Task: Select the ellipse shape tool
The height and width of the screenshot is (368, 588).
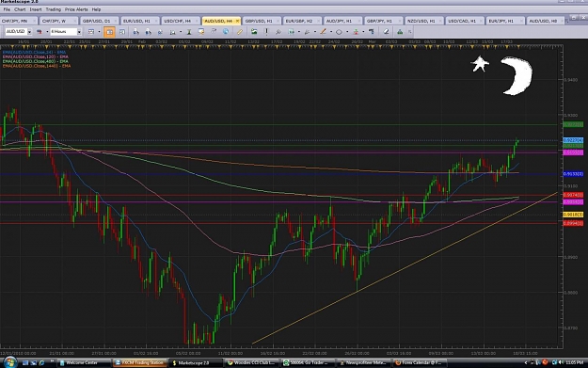Action: point(339,32)
